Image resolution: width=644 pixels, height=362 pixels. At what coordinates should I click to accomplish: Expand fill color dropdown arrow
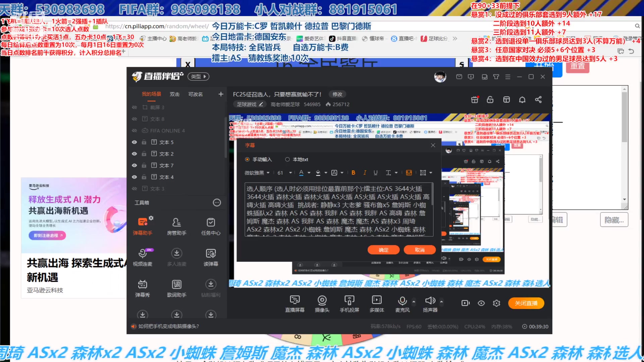(326, 173)
